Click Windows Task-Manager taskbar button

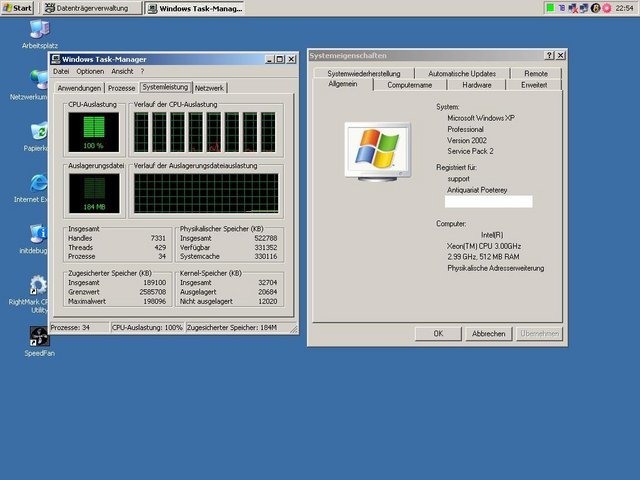pyautogui.click(x=195, y=8)
